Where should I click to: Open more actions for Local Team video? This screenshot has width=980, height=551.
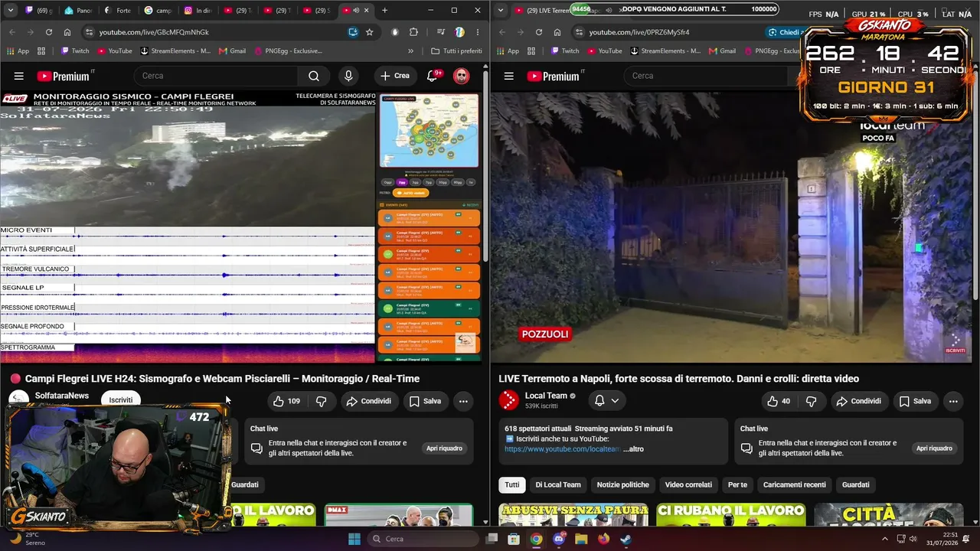click(x=953, y=401)
